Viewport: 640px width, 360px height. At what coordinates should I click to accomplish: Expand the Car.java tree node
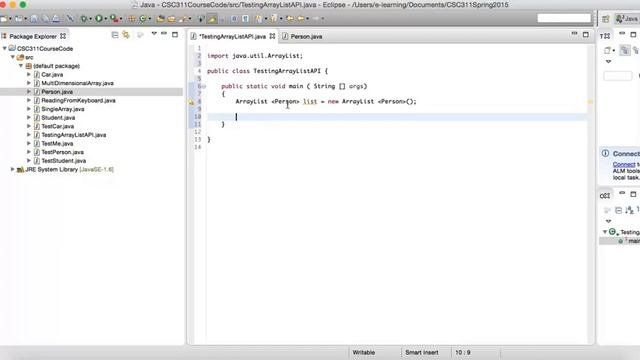(x=29, y=74)
